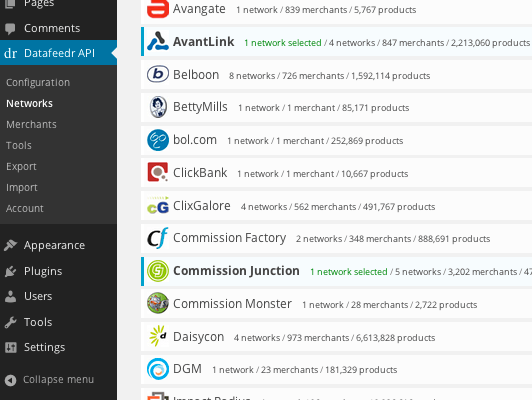Click '2 networks / 348 merchants' stats text

[x=354, y=239]
